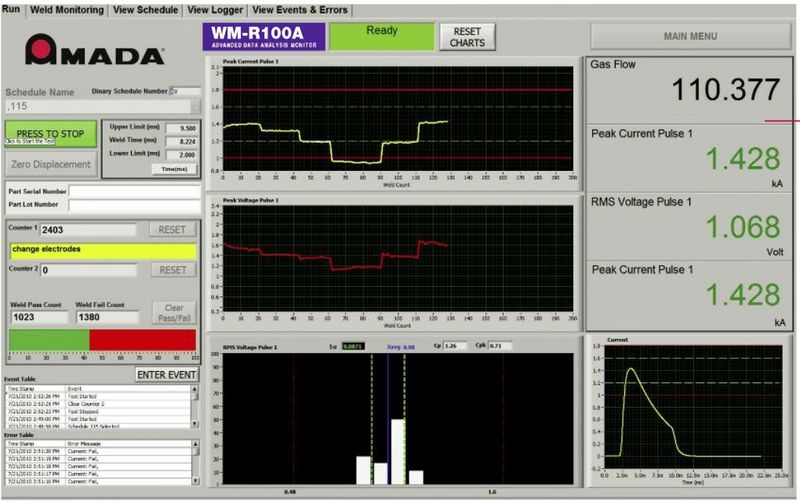Open View Events & Errors tab
The width and height of the screenshot is (800, 502).
[300, 10]
